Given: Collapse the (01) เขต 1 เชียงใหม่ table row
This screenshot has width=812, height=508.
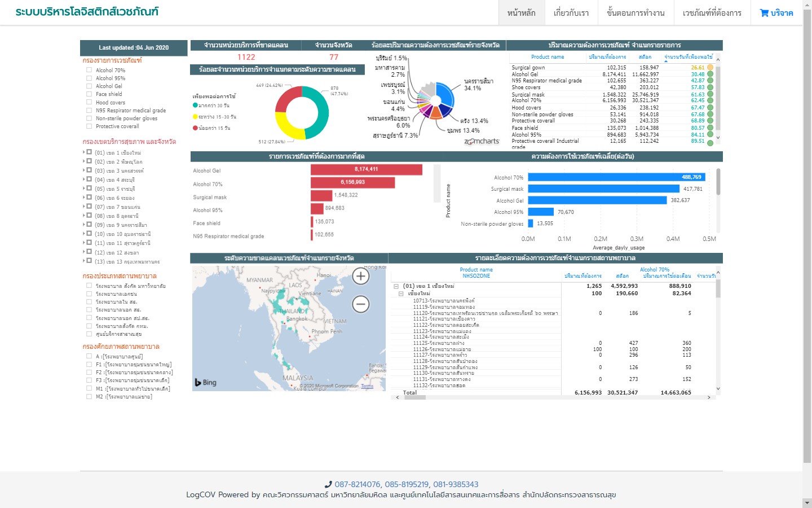Looking at the screenshot, I should click(396, 286).
